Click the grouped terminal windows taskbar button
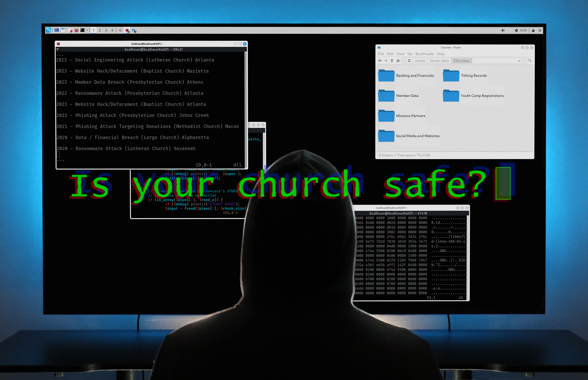Viewport: 588px width, 380px height. 127,30
